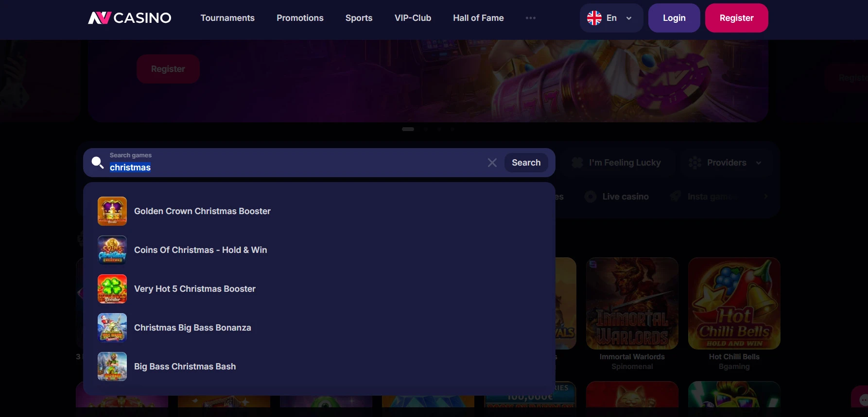Open Christmas Big Bass Bonanza thumbnail
This screenshot has height=417, width=868.
tap(112, 328)
